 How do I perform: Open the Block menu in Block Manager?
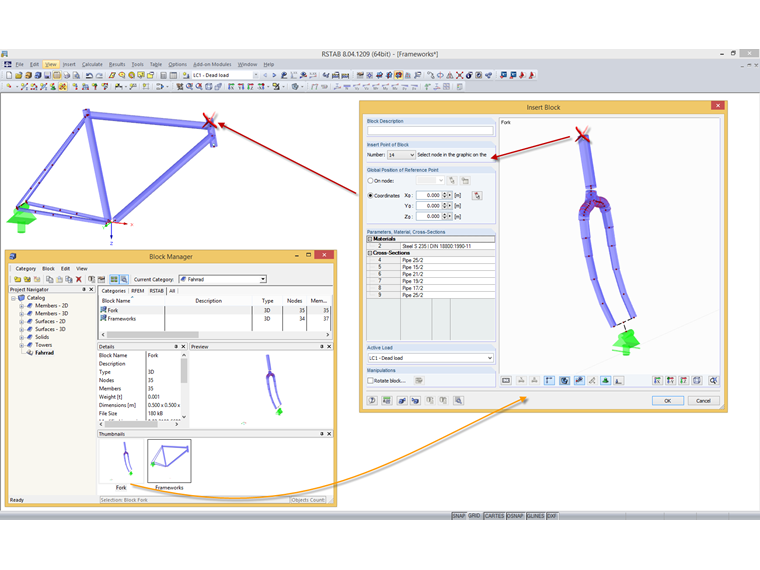click(x=48, y=269)
